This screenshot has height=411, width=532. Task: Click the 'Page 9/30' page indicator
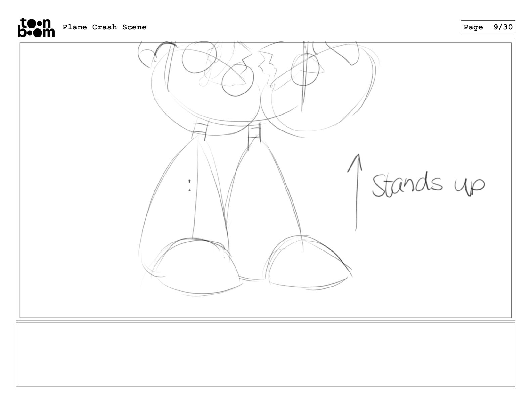[x=488, y=27]
